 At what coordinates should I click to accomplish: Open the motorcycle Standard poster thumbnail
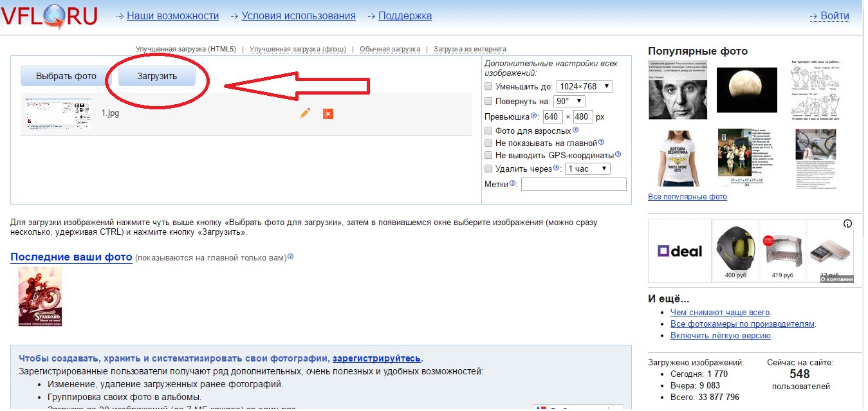41,297
